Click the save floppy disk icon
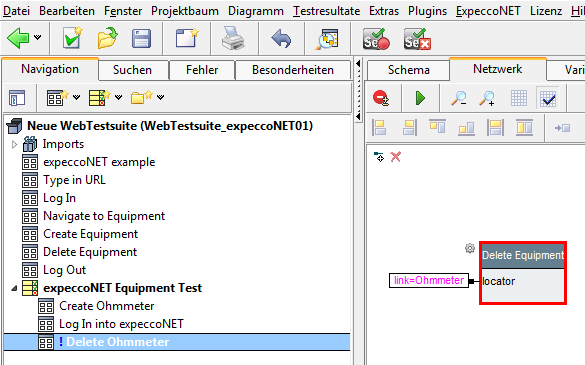 pos(141,39)
